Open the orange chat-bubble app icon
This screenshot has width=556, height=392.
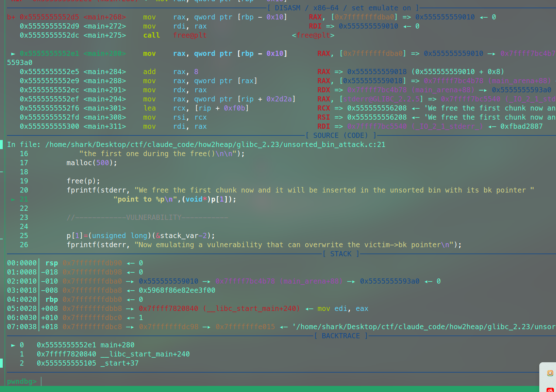coord(550,373)
